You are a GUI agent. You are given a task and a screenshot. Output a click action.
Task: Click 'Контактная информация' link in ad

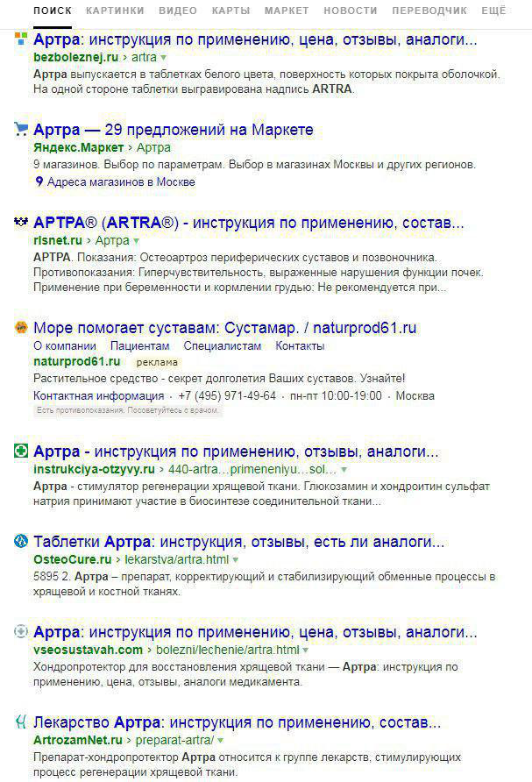[x=98, y=396]
